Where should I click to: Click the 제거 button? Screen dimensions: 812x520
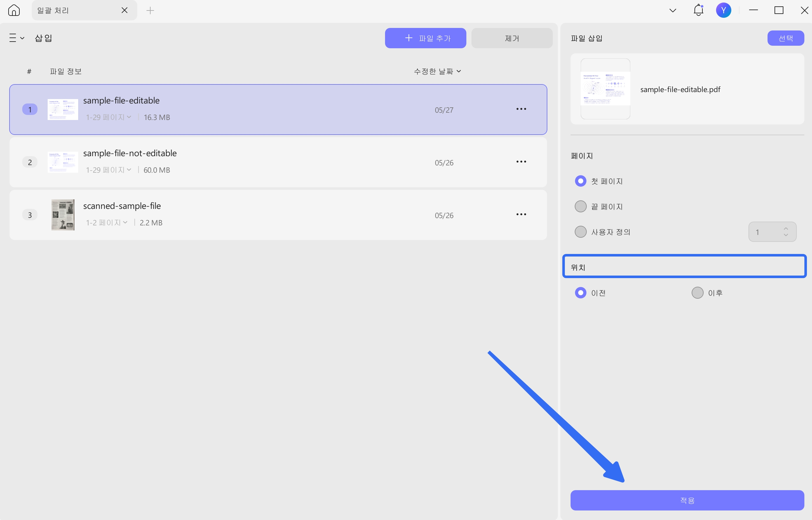(x=511, y=38)
